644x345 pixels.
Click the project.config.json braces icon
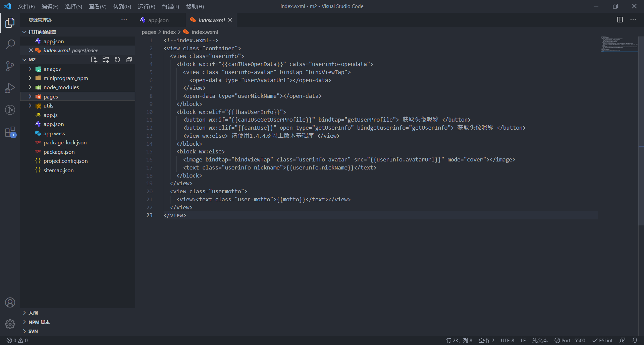click(38, 161)
